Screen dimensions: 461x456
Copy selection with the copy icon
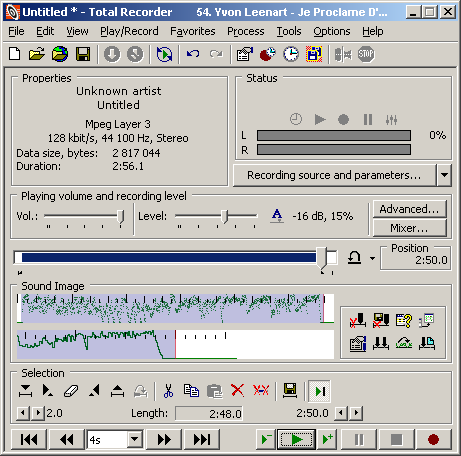click(191, 390)
